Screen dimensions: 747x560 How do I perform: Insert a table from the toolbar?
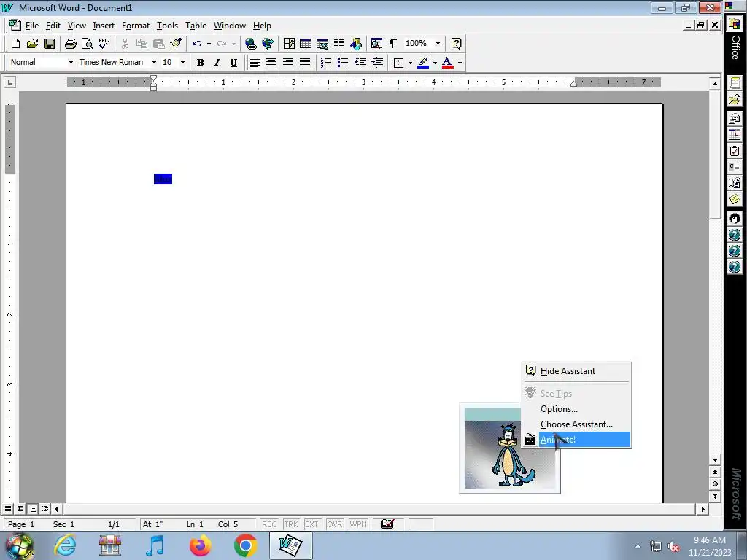click(306, 44)
